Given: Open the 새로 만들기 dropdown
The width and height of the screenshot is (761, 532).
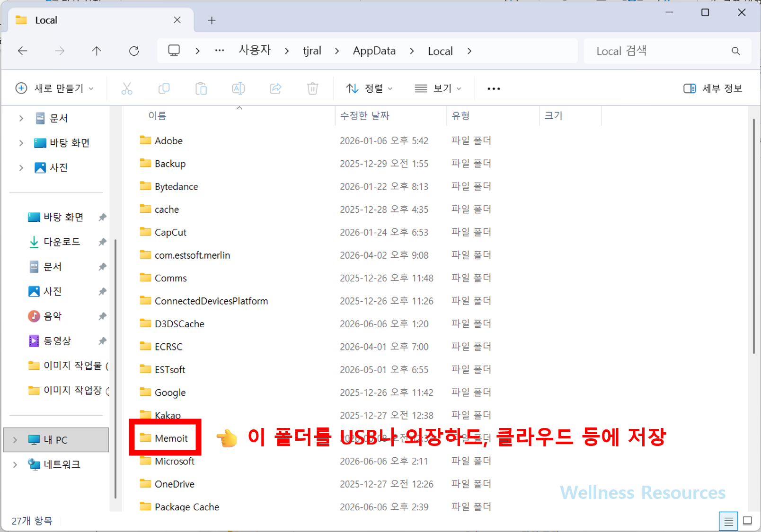Looking at the screenshot, I should 54,88.
